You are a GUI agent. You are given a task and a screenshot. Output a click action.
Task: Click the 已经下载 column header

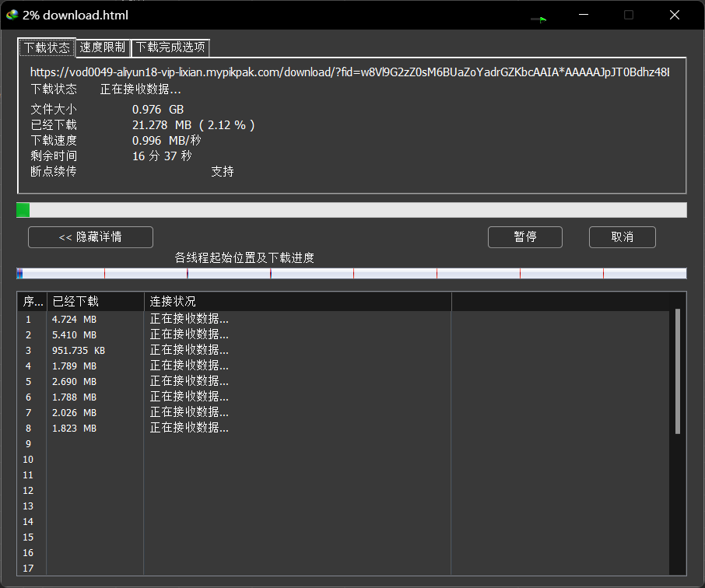tap(95, 302)
